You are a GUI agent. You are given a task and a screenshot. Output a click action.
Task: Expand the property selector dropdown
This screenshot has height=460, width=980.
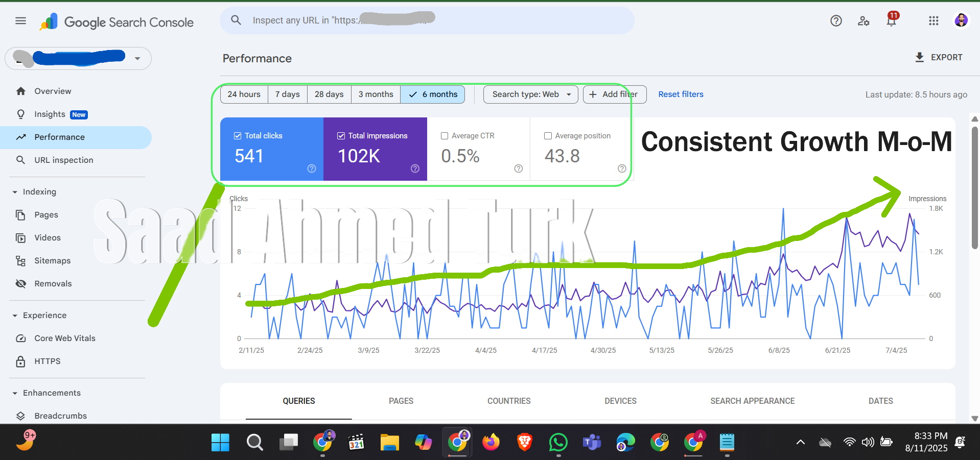[137, 59]
